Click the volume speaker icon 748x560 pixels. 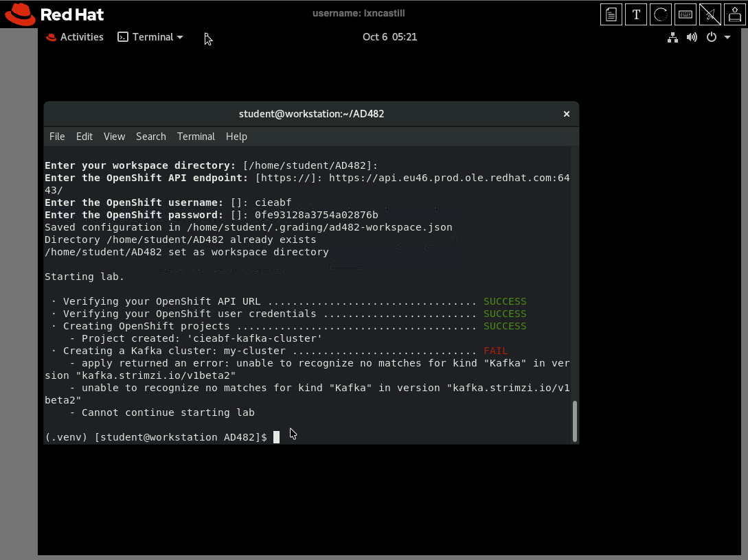coord(692,37)
